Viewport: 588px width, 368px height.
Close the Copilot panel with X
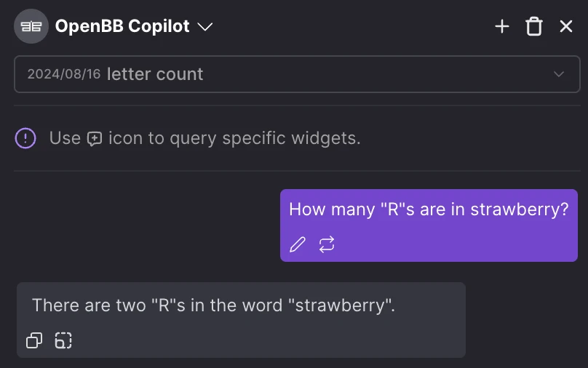(566, 27)
